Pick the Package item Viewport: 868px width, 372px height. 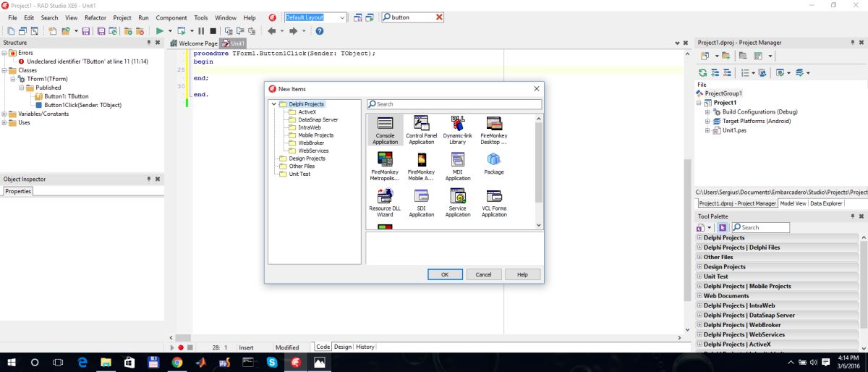(494, 164)
